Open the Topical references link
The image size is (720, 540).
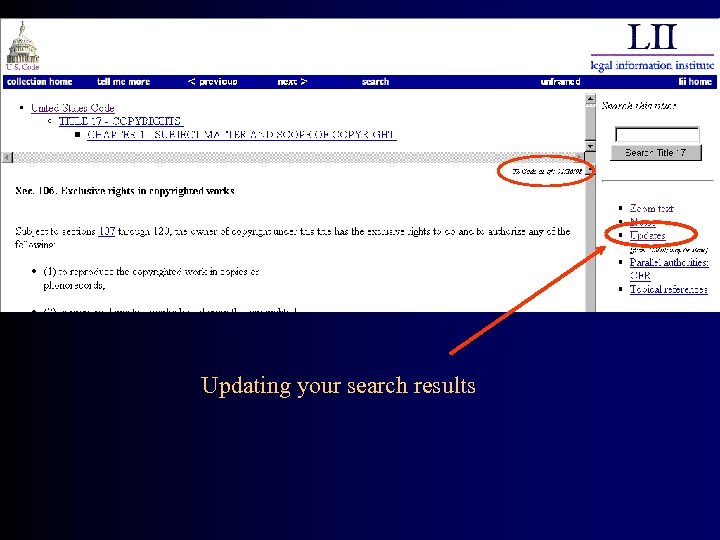click(x=669, y=289)
